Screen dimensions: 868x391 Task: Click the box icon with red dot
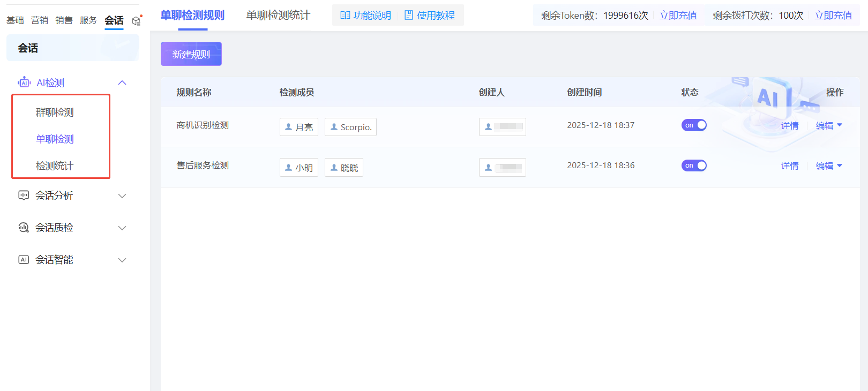(x=137, y=21)
